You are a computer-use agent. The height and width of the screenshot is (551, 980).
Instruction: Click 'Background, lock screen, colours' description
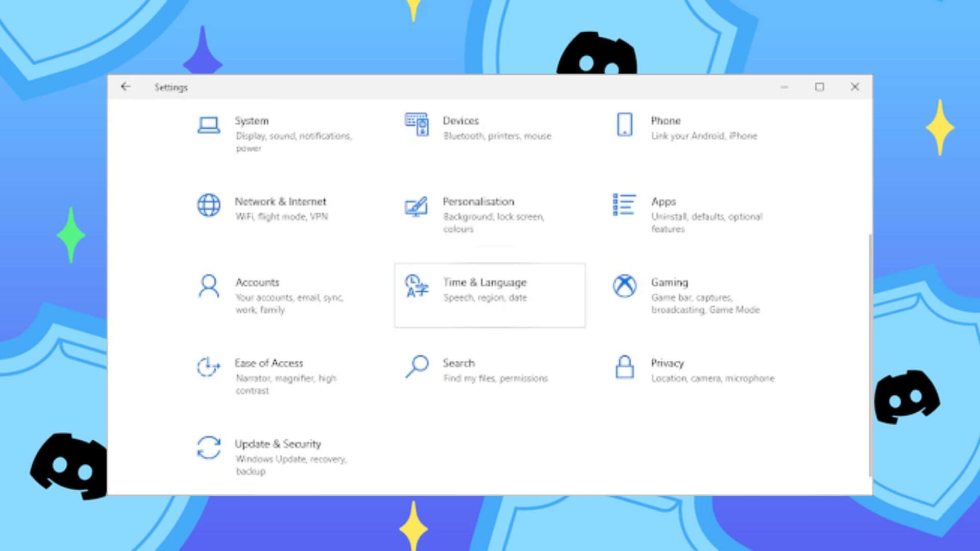coord(494,222)
